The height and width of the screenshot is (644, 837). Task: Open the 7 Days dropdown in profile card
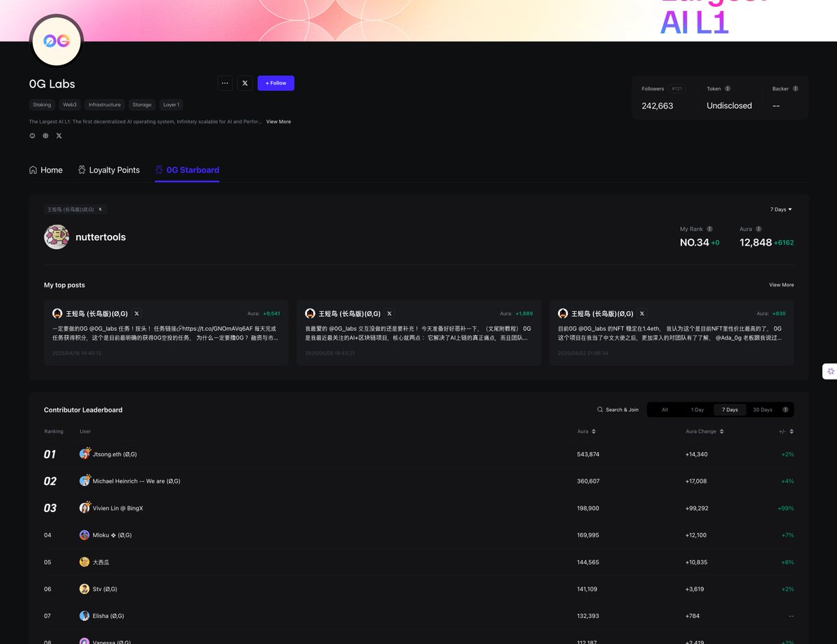coord(781,209)
